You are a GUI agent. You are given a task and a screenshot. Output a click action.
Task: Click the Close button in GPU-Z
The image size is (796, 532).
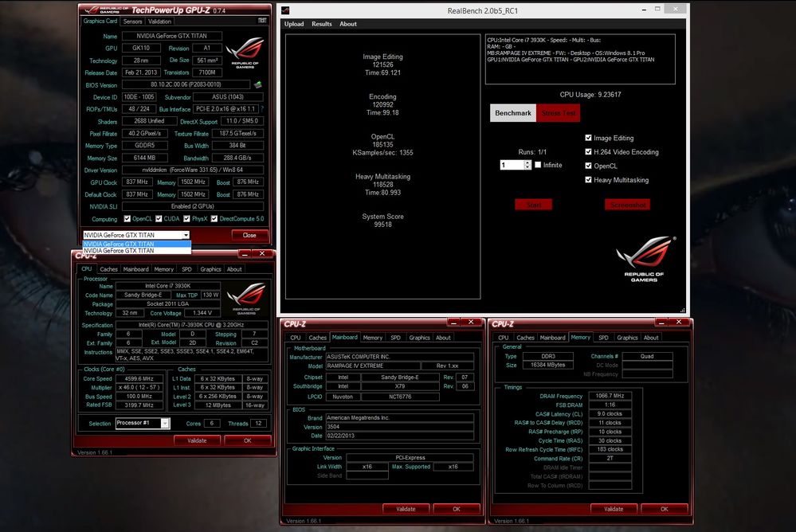249,235
